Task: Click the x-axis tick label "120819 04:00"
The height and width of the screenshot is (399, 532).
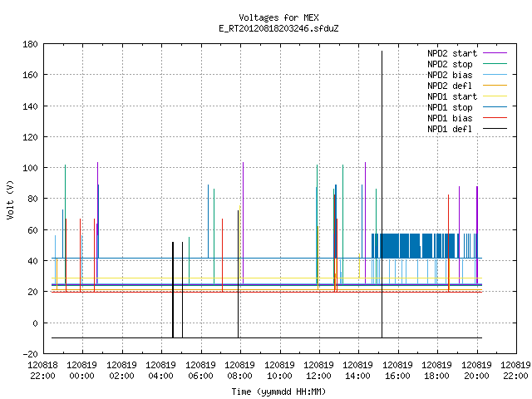Action: [x=160, y=371]
